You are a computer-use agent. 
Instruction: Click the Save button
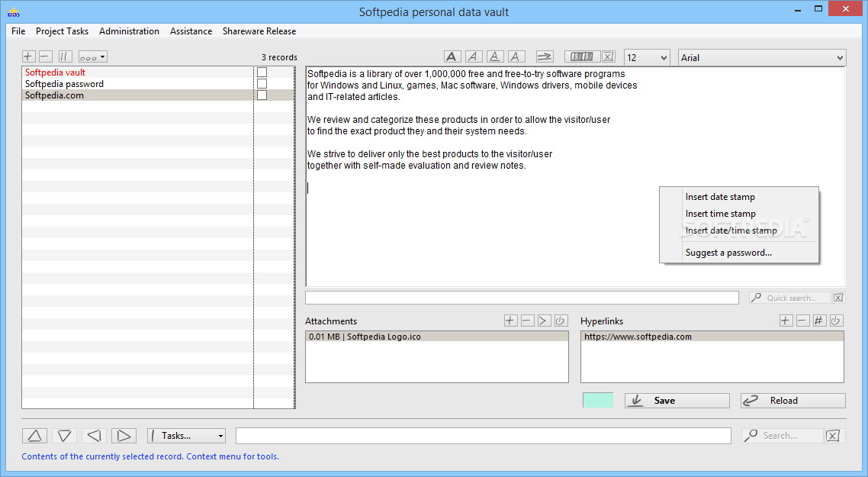coord(677,401)
